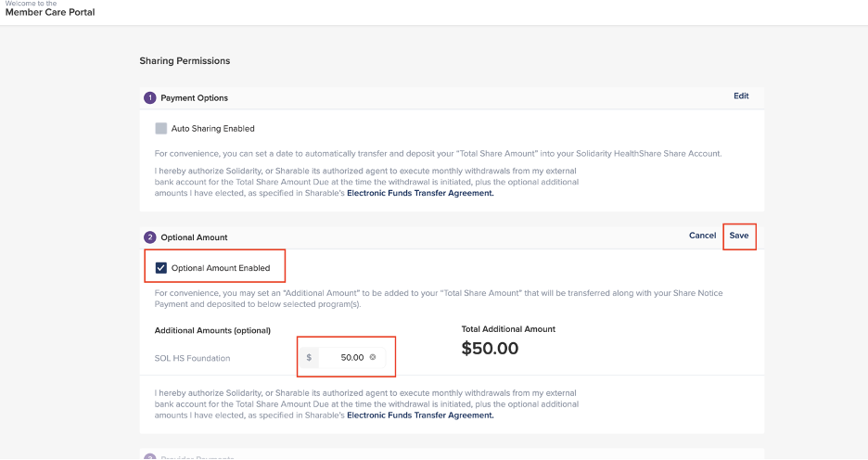Click the Member Care Portal title
Image resolution: width=868 pixels, height=460 pixels.
coord(50,12)
